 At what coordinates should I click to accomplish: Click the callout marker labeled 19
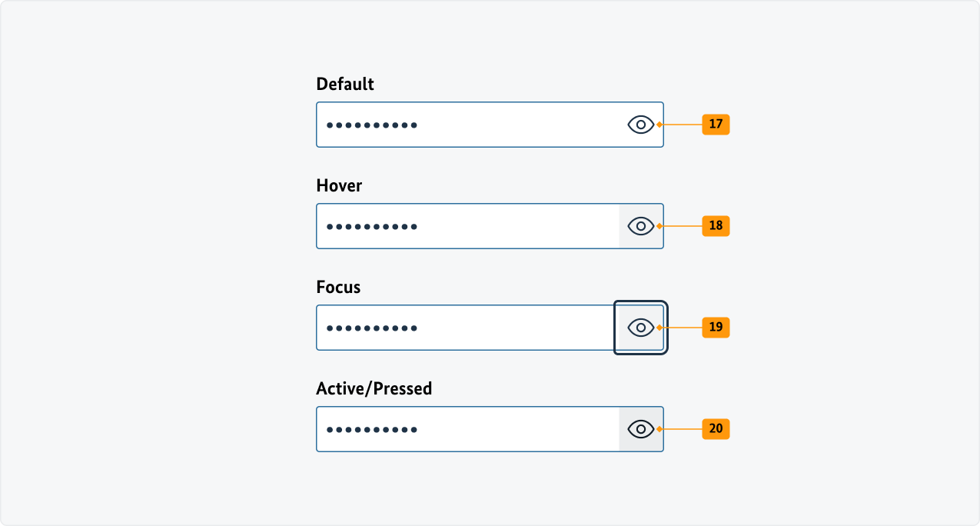pyautogui.click(x=714, y=327)
